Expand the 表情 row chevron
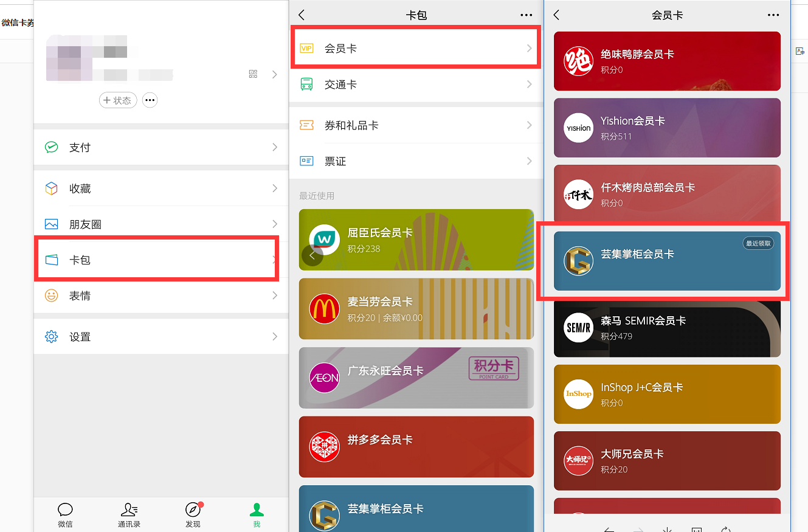 tap(275, 295)
